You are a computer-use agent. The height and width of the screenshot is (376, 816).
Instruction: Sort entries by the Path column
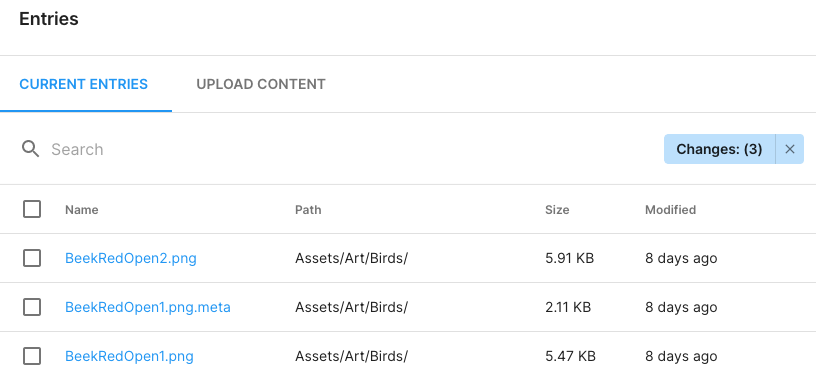[308, 210]
